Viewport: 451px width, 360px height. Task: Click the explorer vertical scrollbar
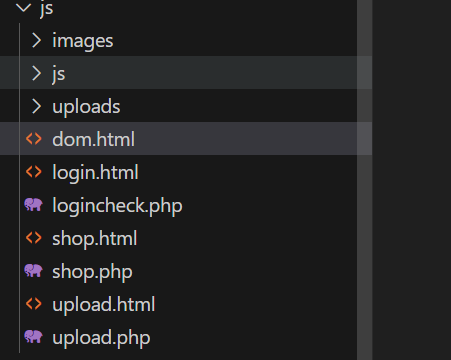tap(364, 180)
